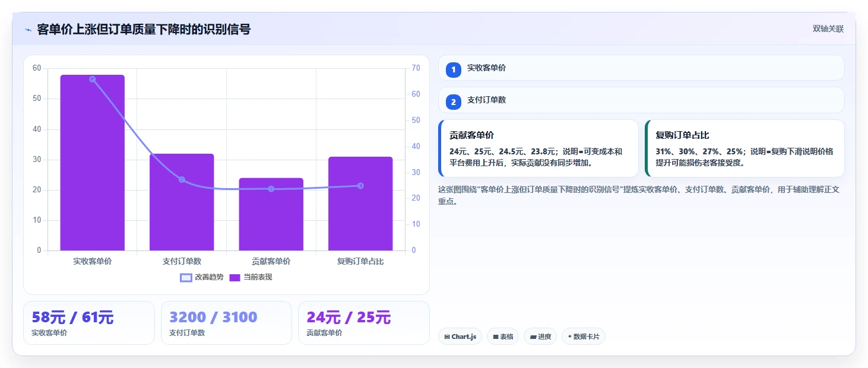Image resolution: width=868 pixels, height=368 pixels.
Task: Click the 24元 / 25元 stat card
Action: tap(363, 323)
